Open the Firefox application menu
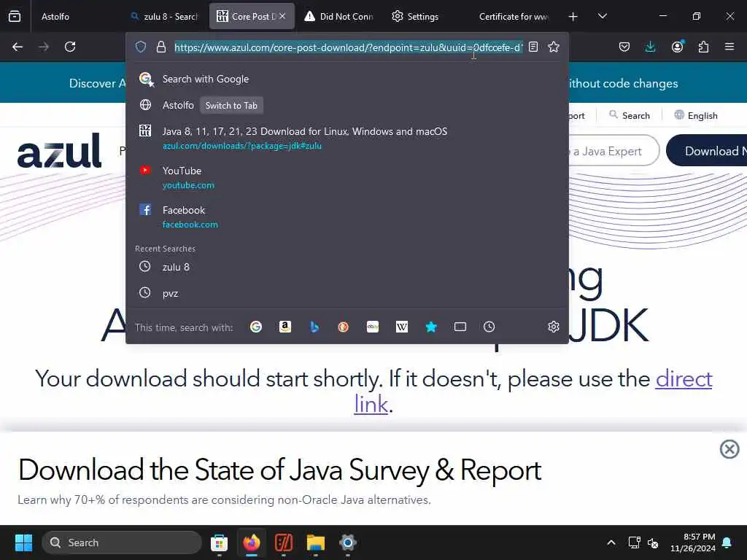This screenshot has width=747, height=560. coord(729,47)
